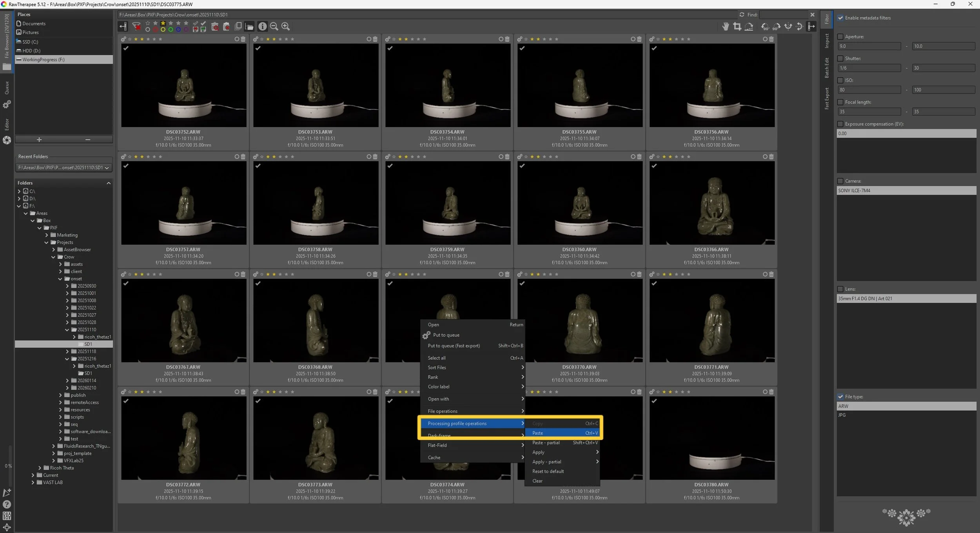The height and width of the screenshot is (533, 980).
Task: Click the plus button under Places
Action: [x=39, y=140]
